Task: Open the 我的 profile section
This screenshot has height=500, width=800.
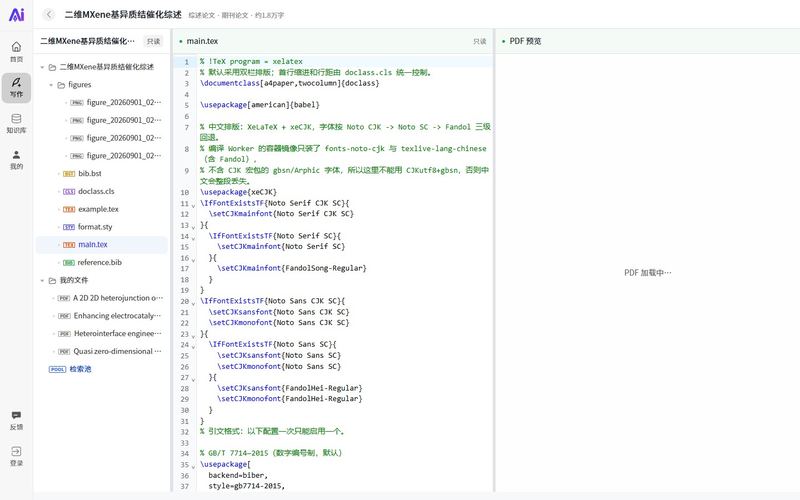Action: (x=16, y=160)
